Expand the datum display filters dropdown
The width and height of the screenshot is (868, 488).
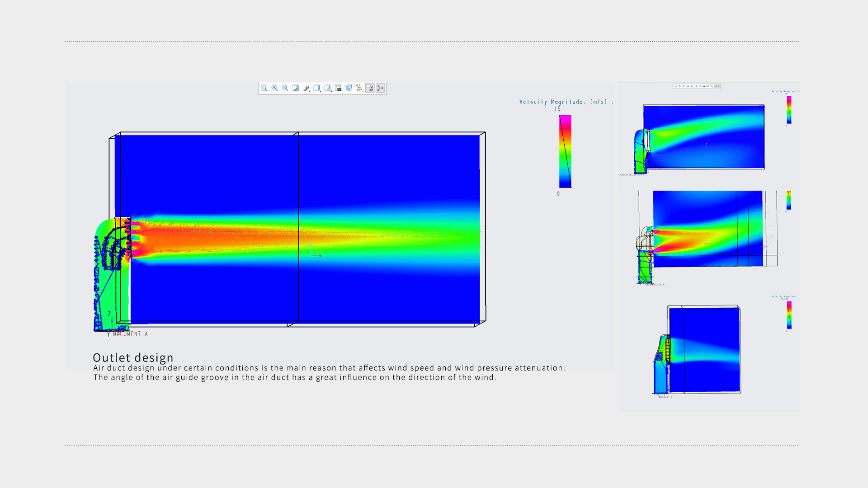tap(359, 88)
